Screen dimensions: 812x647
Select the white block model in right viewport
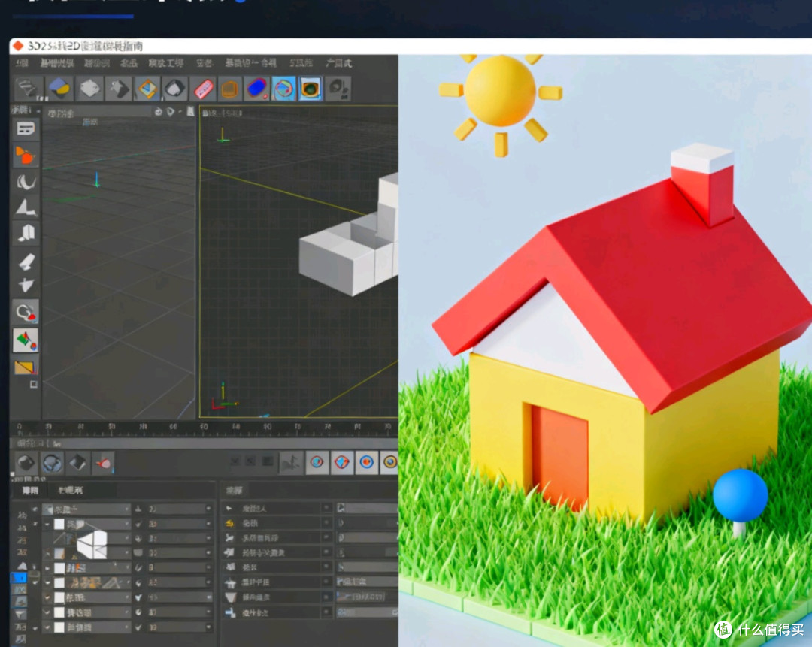tap(349, 237)
